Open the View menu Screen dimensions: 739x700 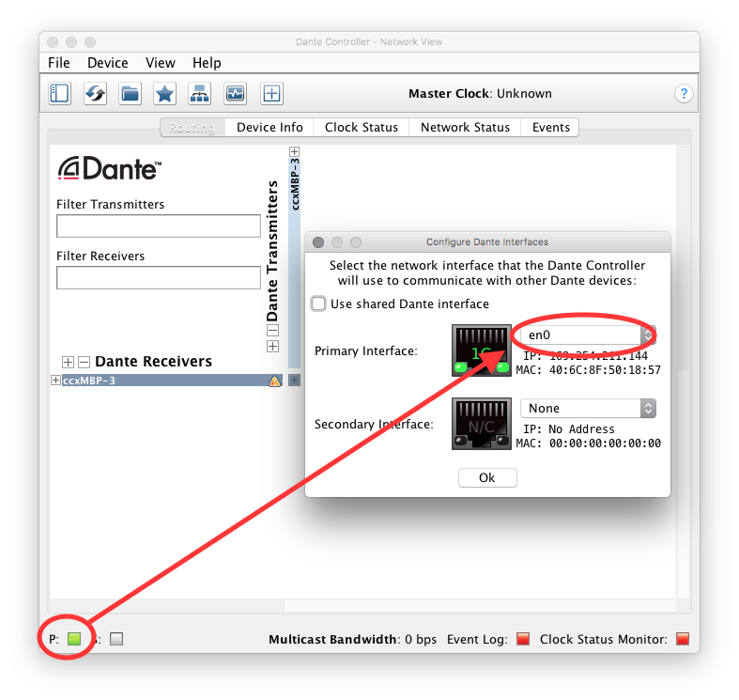coord(161,63)
